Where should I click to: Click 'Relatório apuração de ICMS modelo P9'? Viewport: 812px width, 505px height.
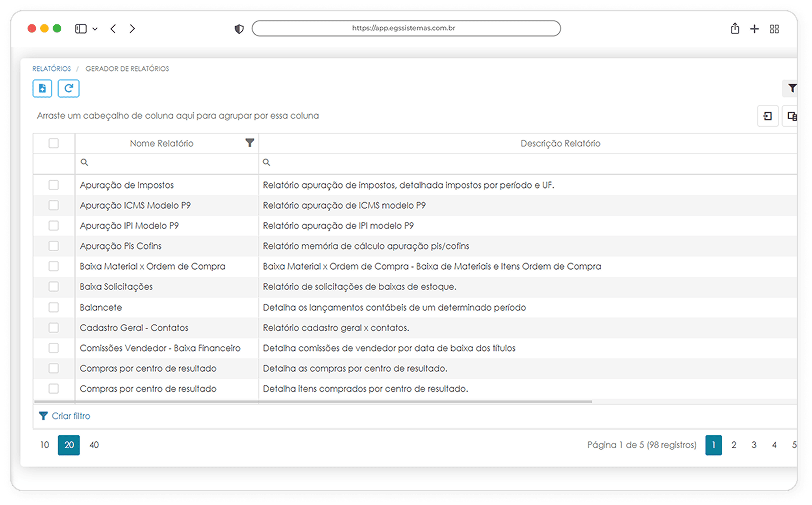point(344,205)
